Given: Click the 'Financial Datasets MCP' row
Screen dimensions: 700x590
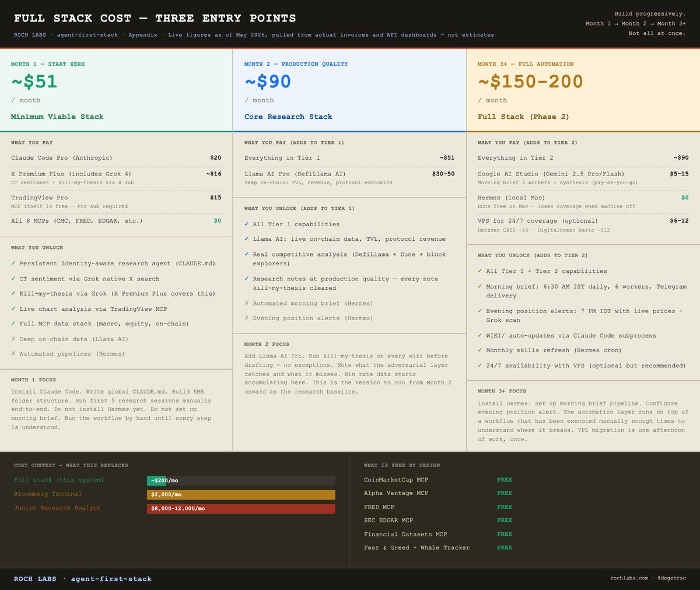Looking at the screenshot, I should 438,534.
